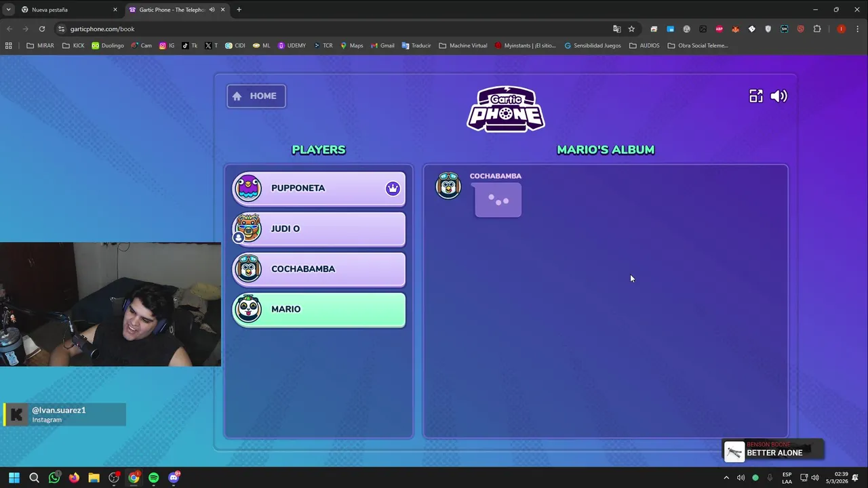Screen dimensions: 868x488
Task: Select player JUDI O in the players list
Action: click(319, 229)
